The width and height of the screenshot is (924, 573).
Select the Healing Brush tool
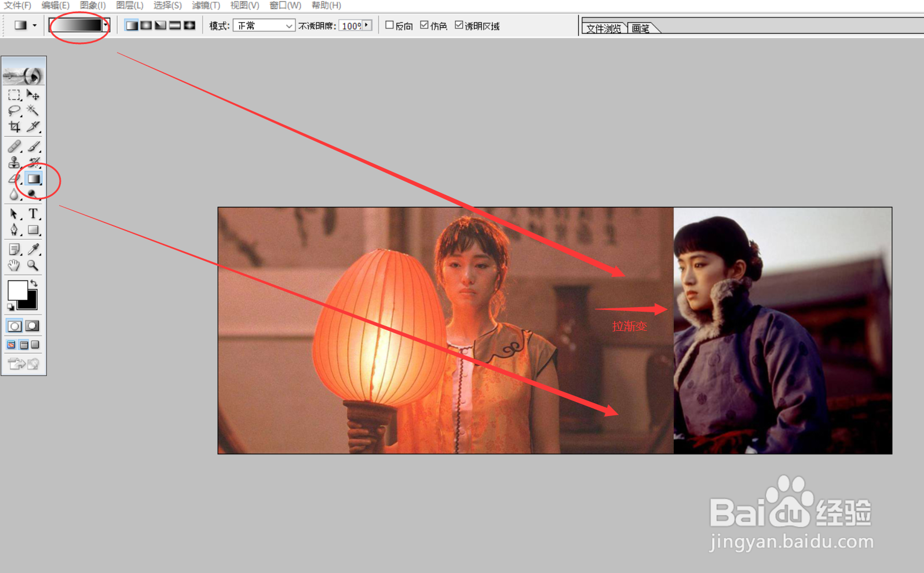[x=14, y=147]
